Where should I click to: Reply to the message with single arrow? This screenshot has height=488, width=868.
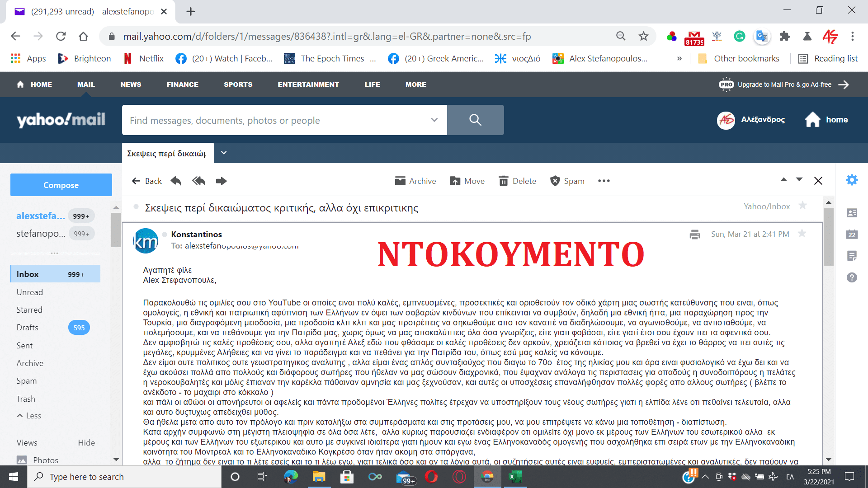176,181
